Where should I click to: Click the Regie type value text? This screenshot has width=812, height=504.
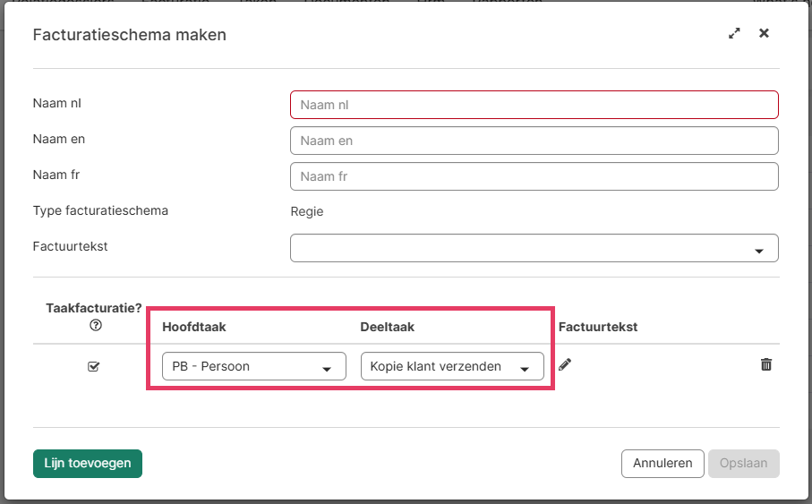(x=307, y=212)
